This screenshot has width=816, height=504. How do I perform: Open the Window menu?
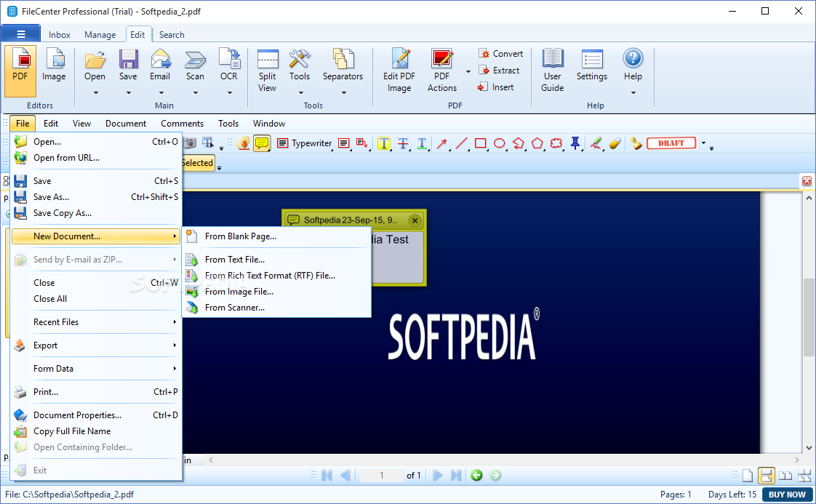click(x=269, y=124)
